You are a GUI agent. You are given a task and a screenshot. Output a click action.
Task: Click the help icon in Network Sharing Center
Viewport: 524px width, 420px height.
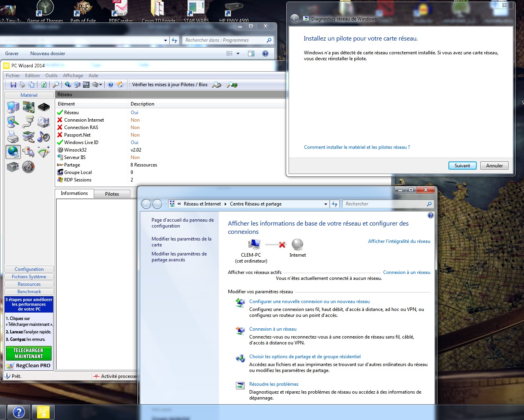(x=431, y=215)
